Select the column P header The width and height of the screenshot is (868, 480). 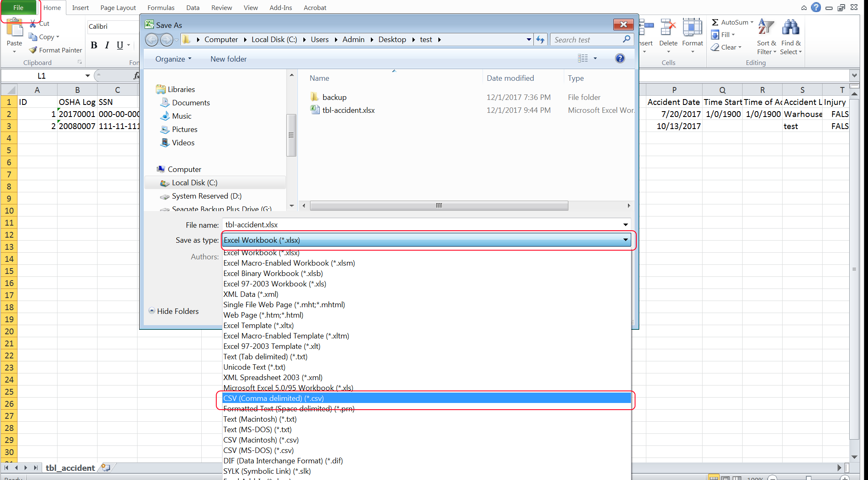click(674, 90)
